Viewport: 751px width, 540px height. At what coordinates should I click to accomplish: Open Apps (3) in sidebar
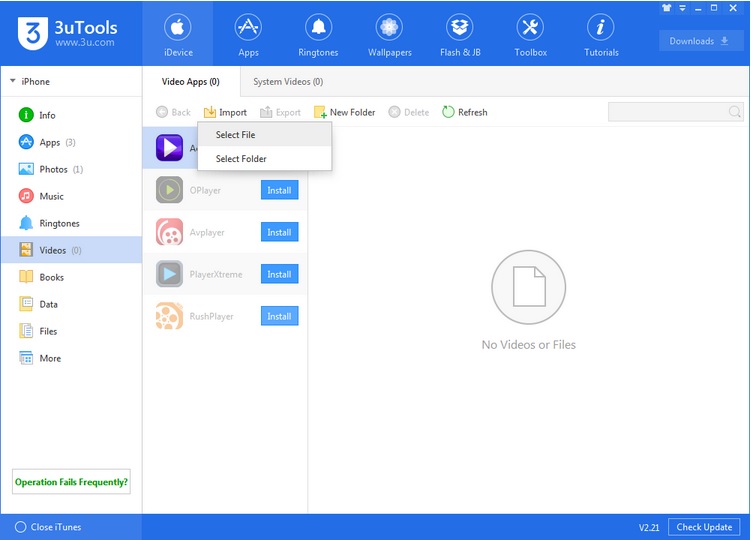tap(71, 142)
